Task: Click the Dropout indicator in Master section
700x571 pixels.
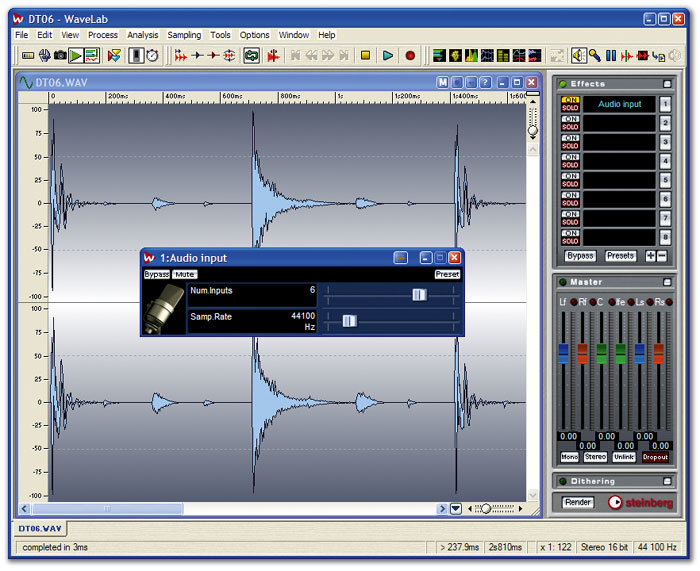Action: pyautogui.click(x=655, y=457)
